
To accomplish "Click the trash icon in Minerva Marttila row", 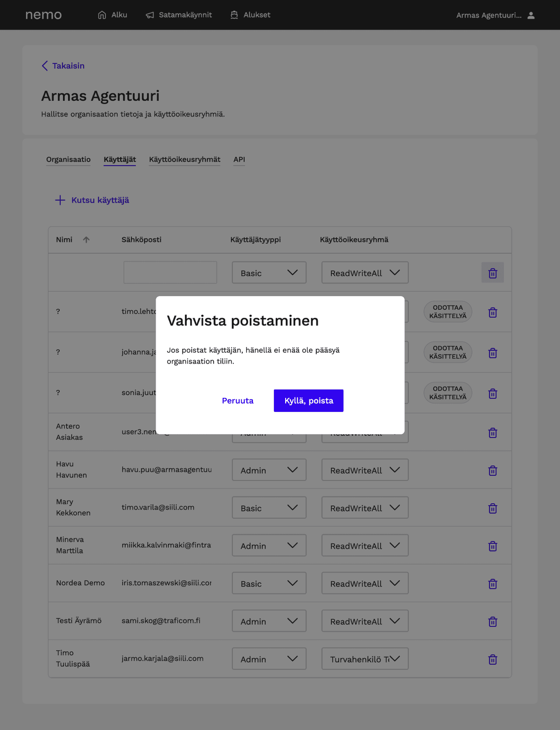I will (492, 546).
